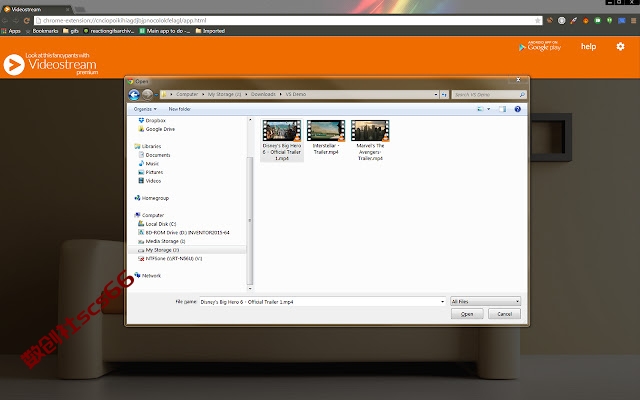Click the Google Play app badge
Viewport: 640px width, 400px height.
[x=540, y=46]
